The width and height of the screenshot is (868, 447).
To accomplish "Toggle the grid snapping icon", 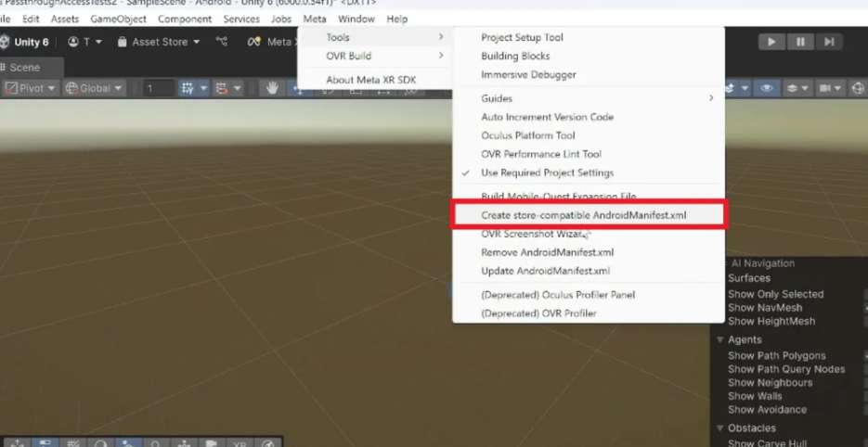I will click(187, 88).
